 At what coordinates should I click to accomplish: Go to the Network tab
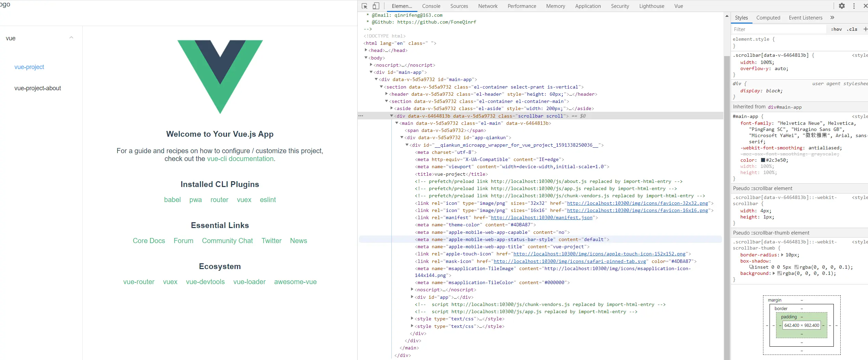pyautogui.click(x=488, y=6)
